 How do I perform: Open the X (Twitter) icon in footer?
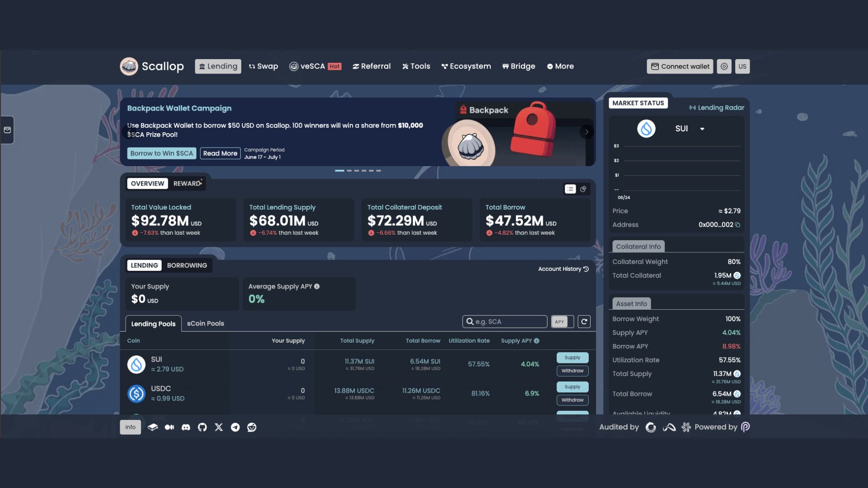pyautogui.click(x=219, y=427)
